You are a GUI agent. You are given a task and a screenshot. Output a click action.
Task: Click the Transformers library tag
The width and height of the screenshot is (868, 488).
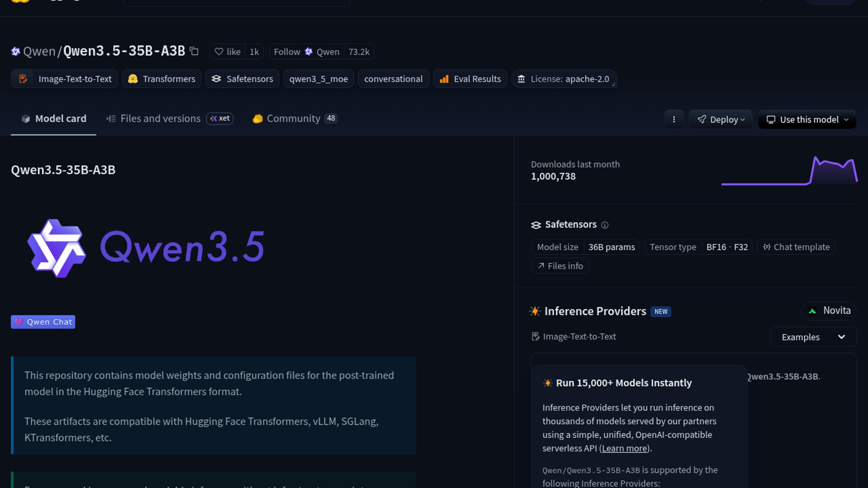pos(162,79)
